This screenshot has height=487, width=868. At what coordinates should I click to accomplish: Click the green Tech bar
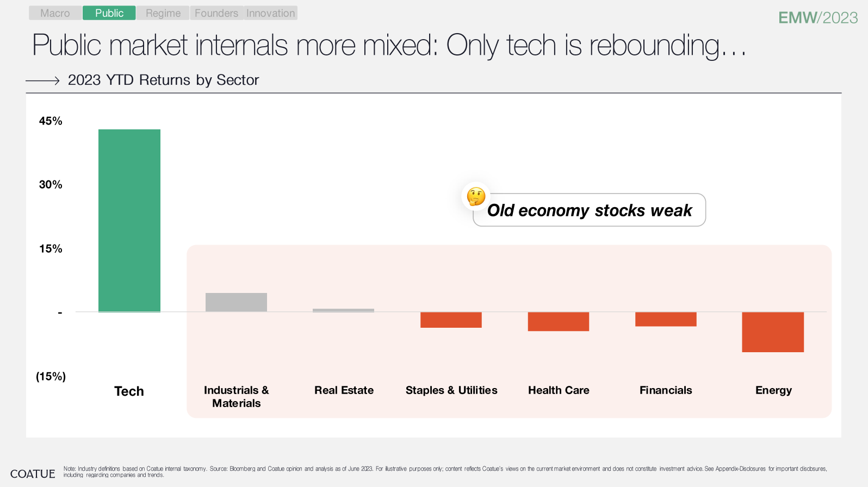(x=129, y=221)
